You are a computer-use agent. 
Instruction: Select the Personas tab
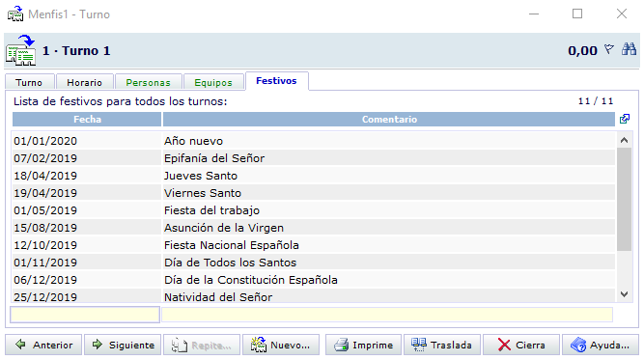(x=149, y=82)
